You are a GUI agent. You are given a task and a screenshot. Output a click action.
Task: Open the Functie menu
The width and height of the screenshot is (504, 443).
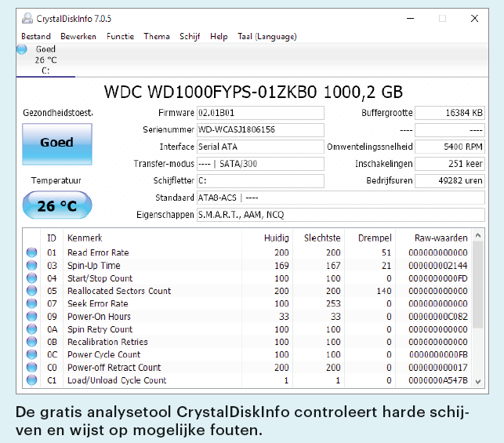coord(120,36)
